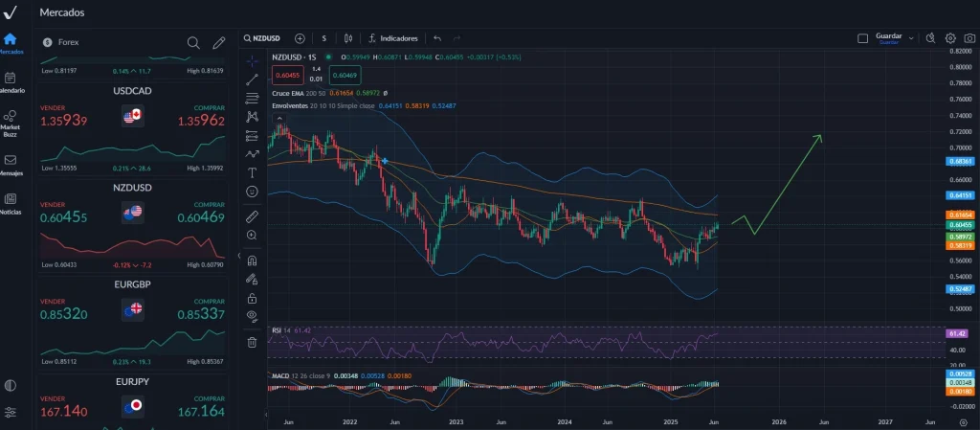Open the Calendario sidebar section
The width and height of the screenshot is (980, 430).
[10, 81]
